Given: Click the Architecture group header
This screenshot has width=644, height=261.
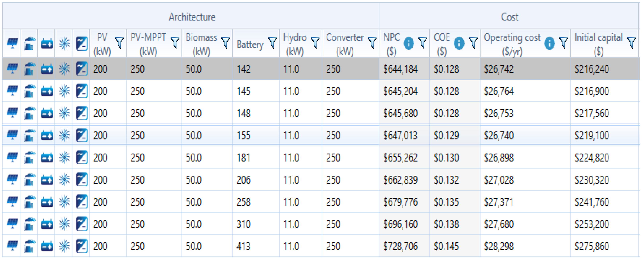Looking at the screenshot, I should tap(192, 17).
